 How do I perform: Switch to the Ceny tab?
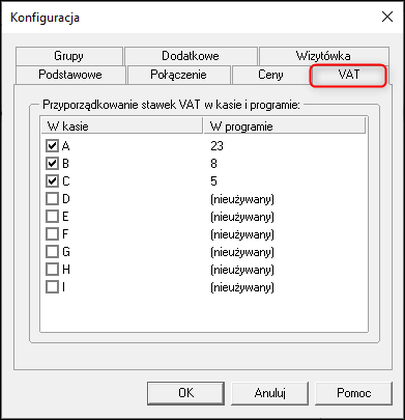[271, 75]
